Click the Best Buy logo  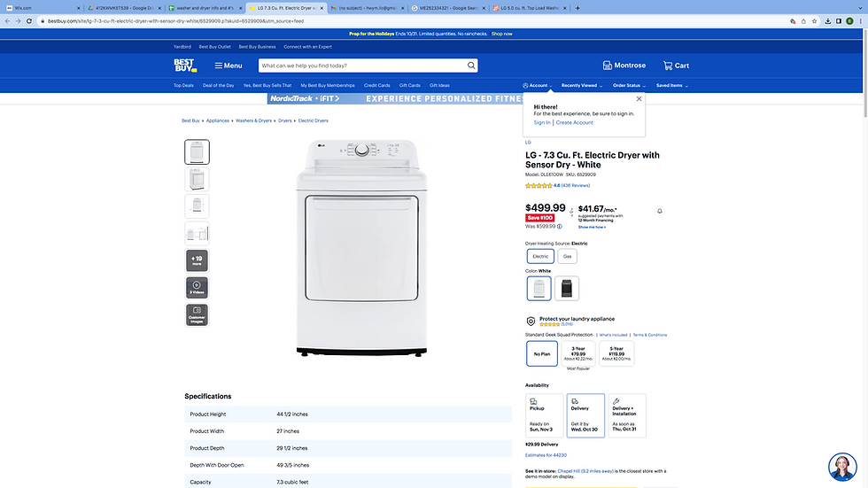185,66
